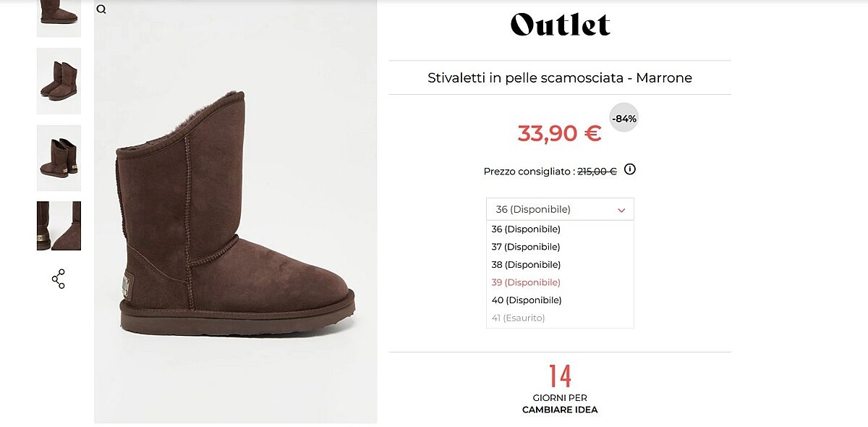Select the heel close-up detail thumbnail
This screenshot has height=427, width=868.
pyautogui.click(x=59, y=226)
